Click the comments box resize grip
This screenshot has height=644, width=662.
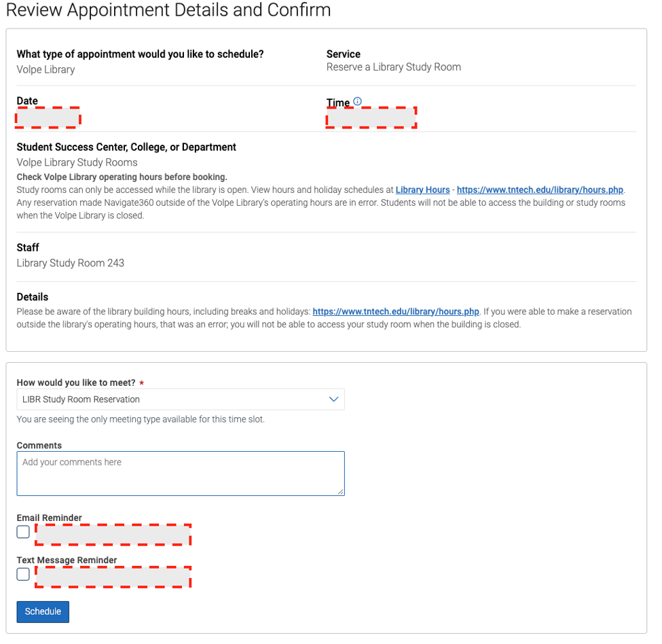(x=341, y=492)
